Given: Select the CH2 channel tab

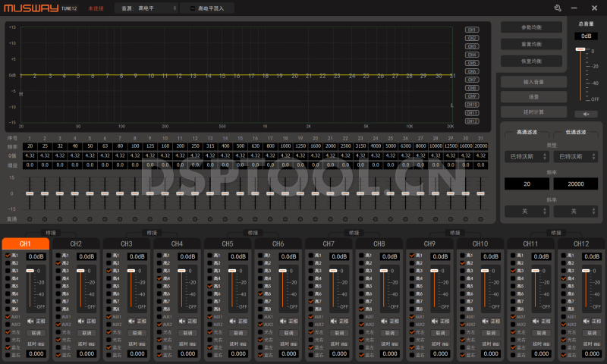Looking at the screenshot, I should [76, 244].
